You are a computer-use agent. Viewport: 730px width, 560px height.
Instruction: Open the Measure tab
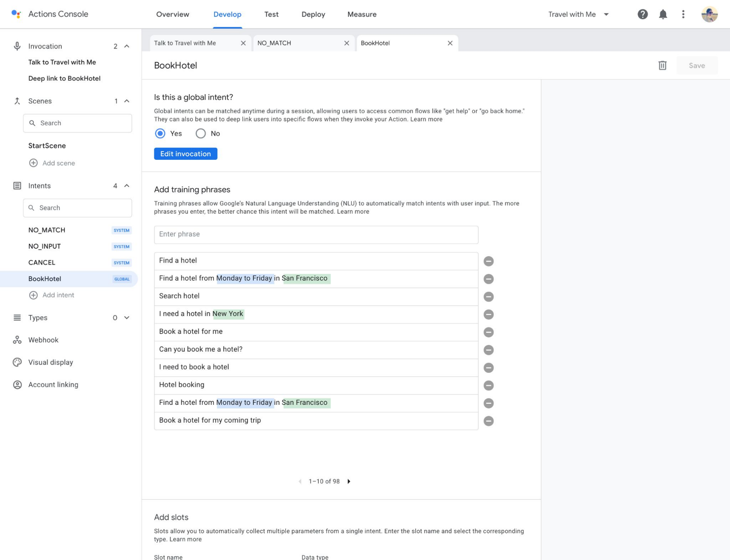click(362, 14)
